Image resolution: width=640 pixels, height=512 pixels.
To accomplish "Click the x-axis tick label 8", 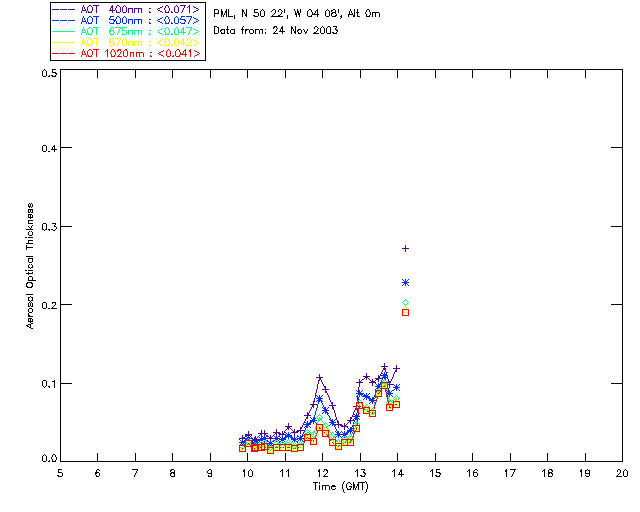I will tap(173, 473).
